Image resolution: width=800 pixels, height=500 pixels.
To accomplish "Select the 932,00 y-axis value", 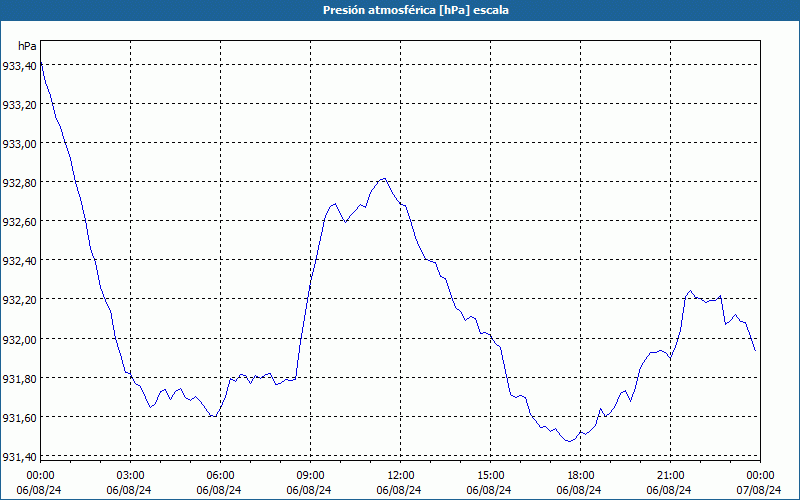I will click(x=19, y=339).
